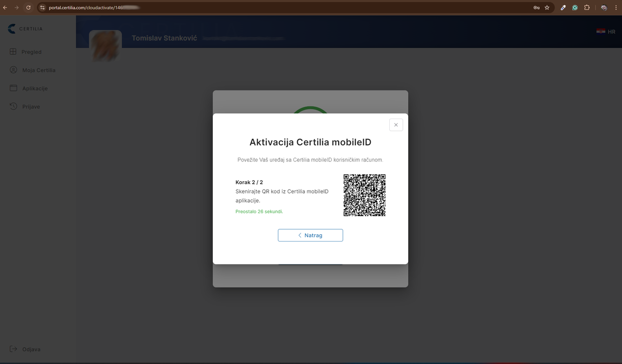622x364 pixels.
Task: Click the page reload icon
Action: (x=28, y=7)
